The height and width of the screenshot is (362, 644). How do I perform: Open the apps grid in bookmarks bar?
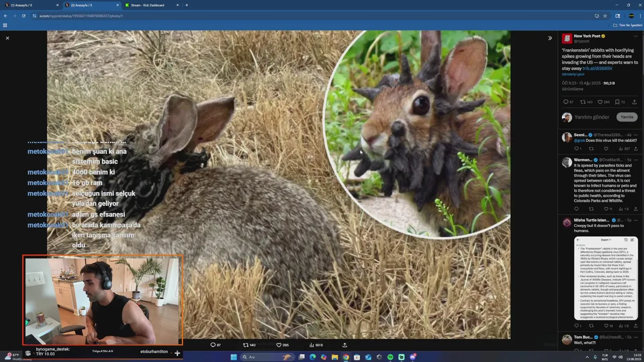click(x=5, y=25)
